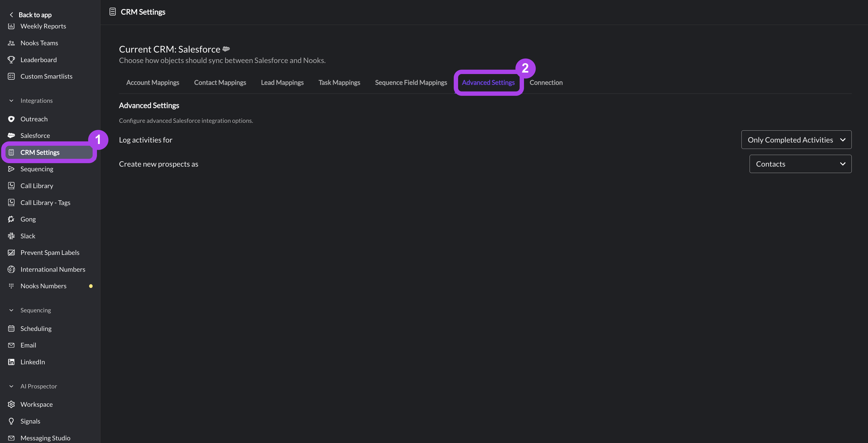
Task: Click the Gong logo icon
Action: pos(11,219)
